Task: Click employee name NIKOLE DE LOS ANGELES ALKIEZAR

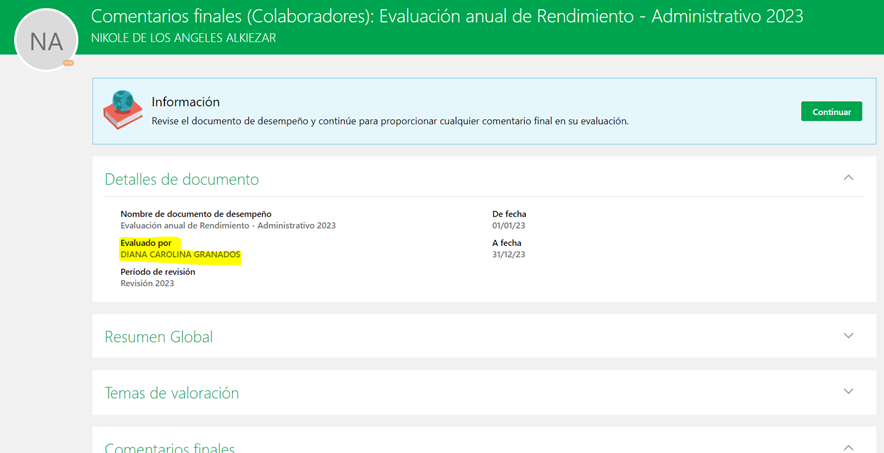Action: point(183,38)
